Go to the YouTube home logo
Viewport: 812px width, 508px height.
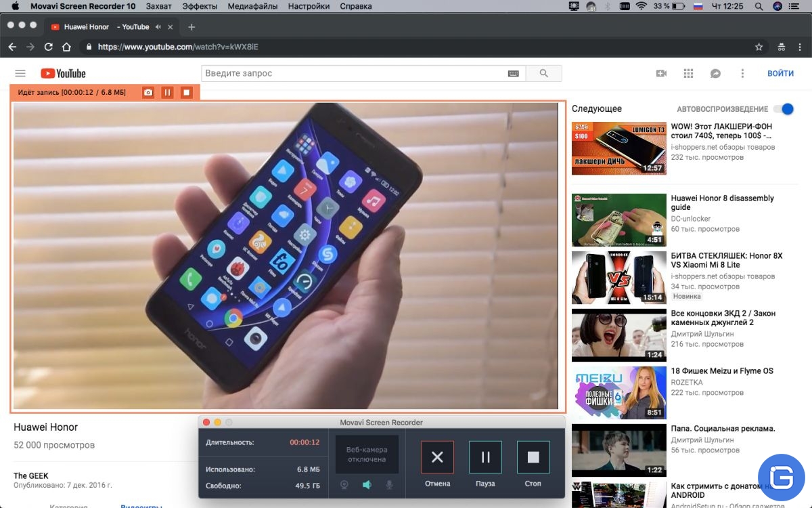(x=63, y=73)
